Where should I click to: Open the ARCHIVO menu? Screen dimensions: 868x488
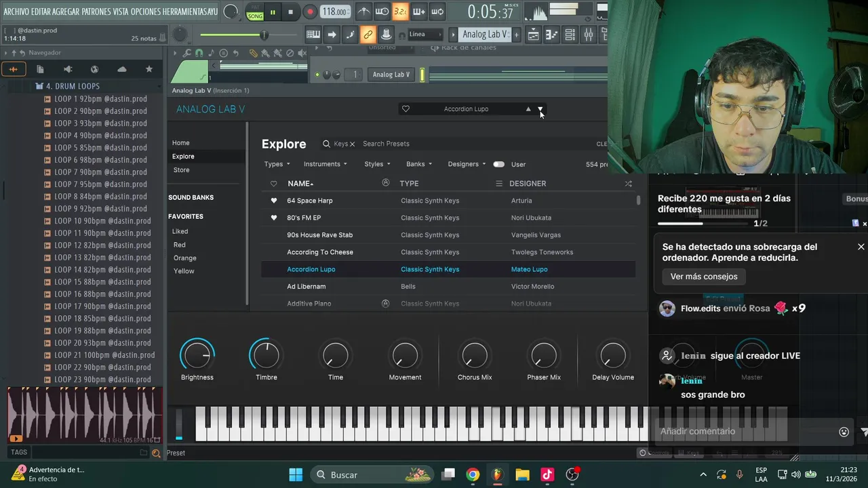tap(16, 12)
